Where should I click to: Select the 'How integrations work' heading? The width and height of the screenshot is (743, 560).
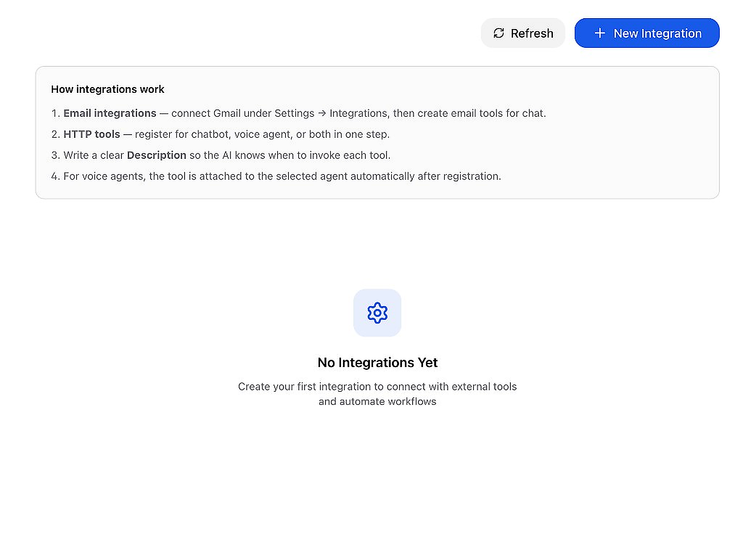pos(108,89)
